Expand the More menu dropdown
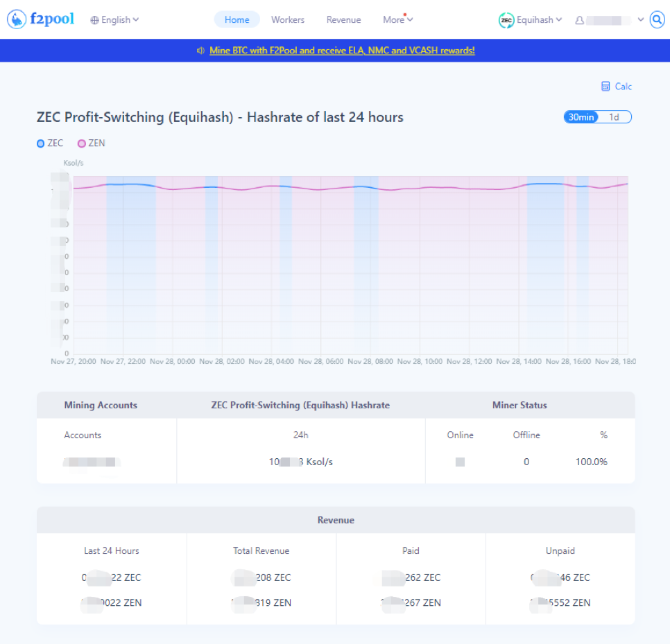 coord(397,19)
